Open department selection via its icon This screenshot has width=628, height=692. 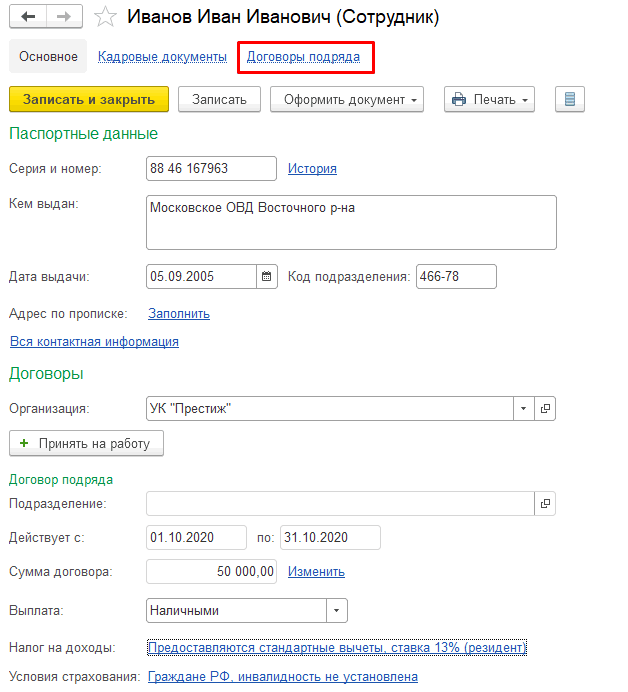[545, 504]
